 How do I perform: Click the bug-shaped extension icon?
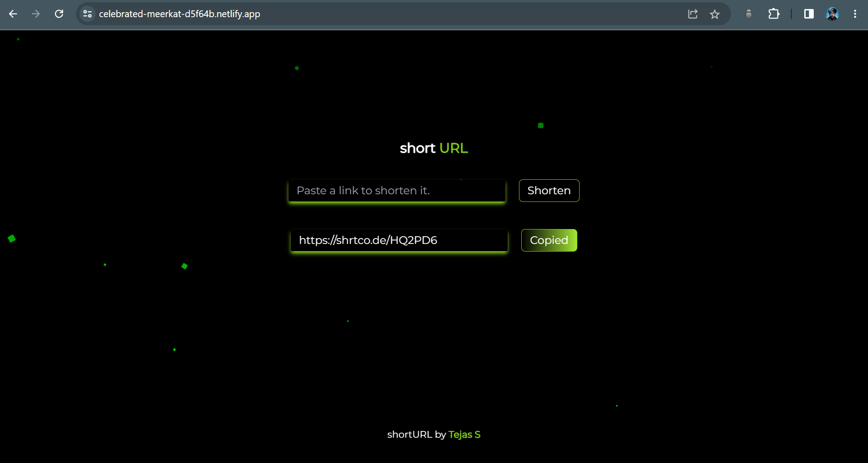748,14
